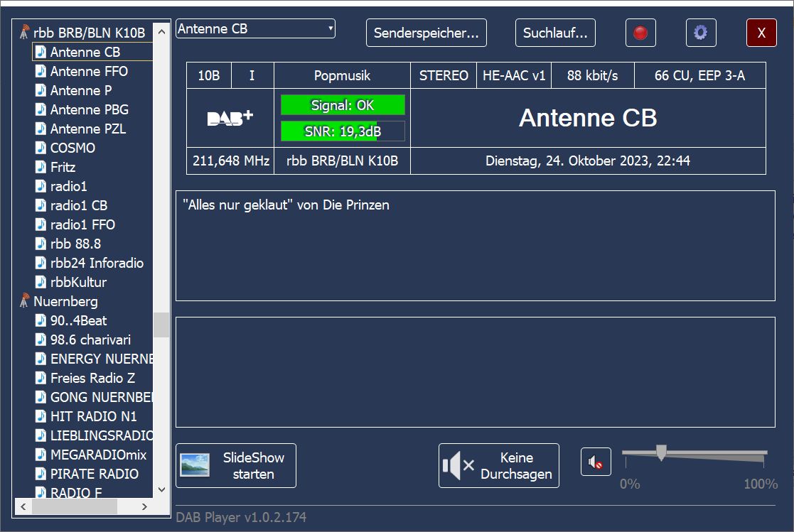794x532 pixels.
Task: Click the antenna icon beside Nuernberg
Action: tap(24, 301)
